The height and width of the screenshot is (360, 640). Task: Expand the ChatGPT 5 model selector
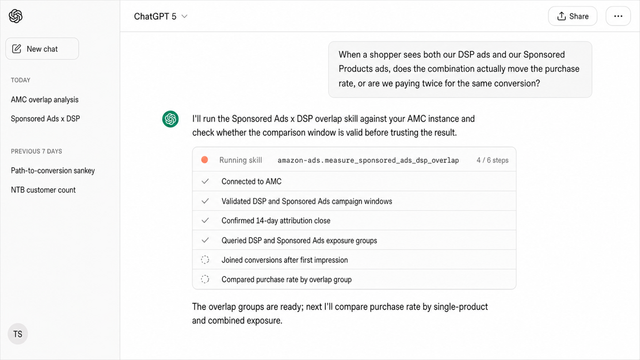point(160,16)
